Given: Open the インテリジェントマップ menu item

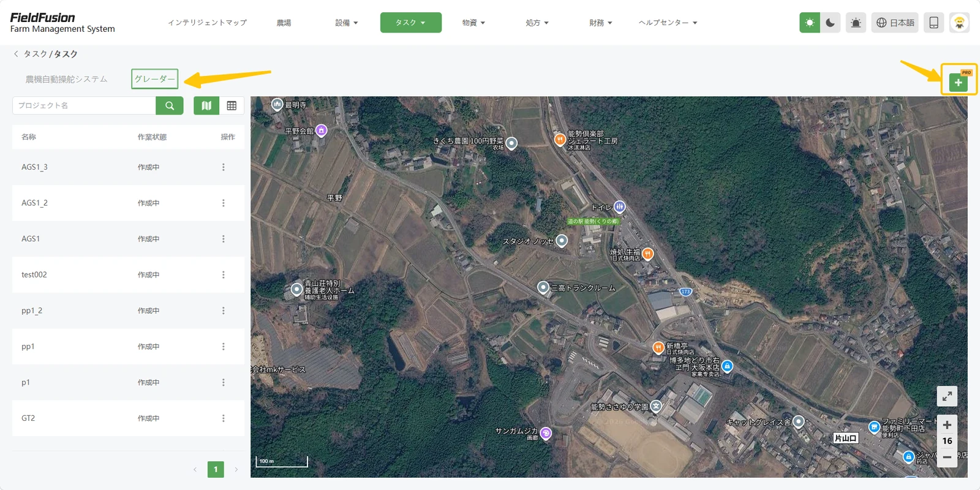Looking at the screenshot, I should point(207,23).
